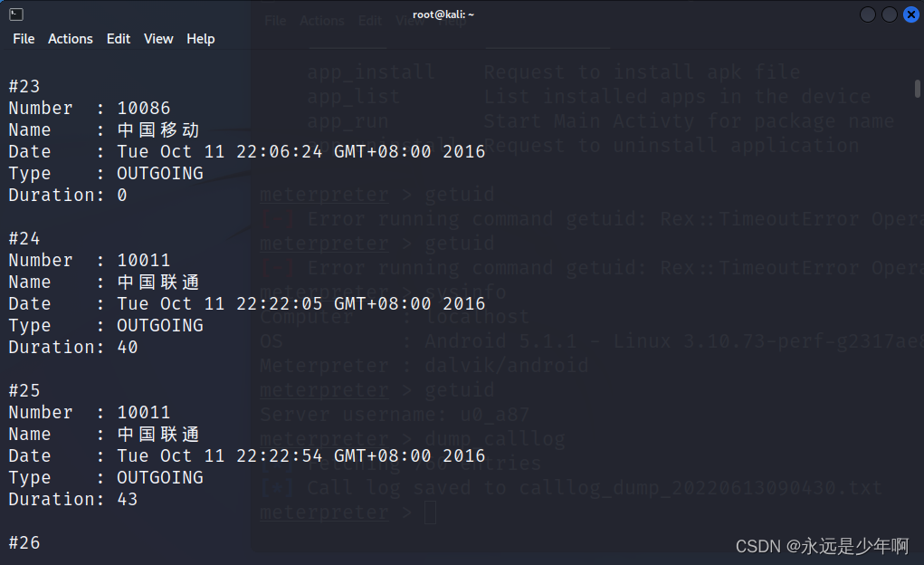Click the name 中国联通 under #24
This screenshot has width=924, height=565.
tap(158, 282)
